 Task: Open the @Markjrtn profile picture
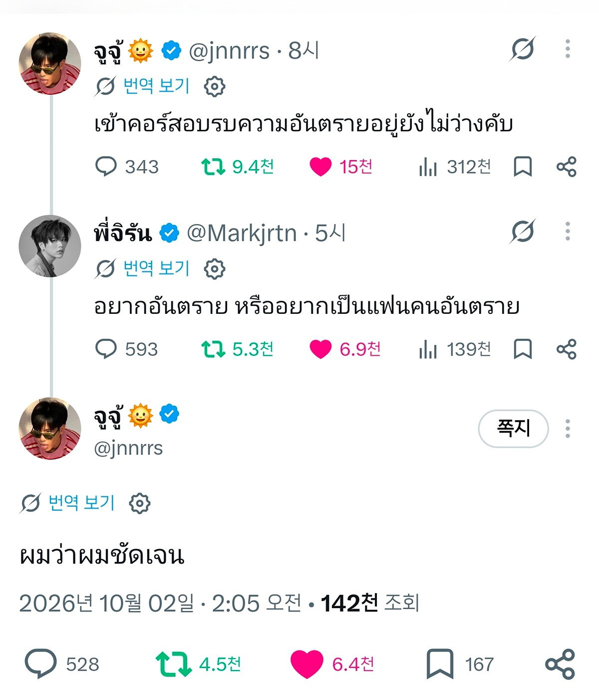[x=50, y=246]
